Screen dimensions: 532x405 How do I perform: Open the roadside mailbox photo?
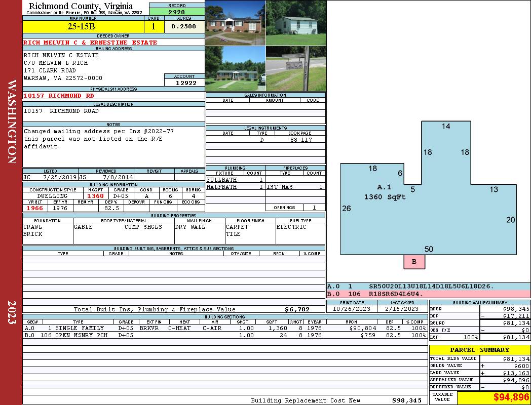(296, 69)
